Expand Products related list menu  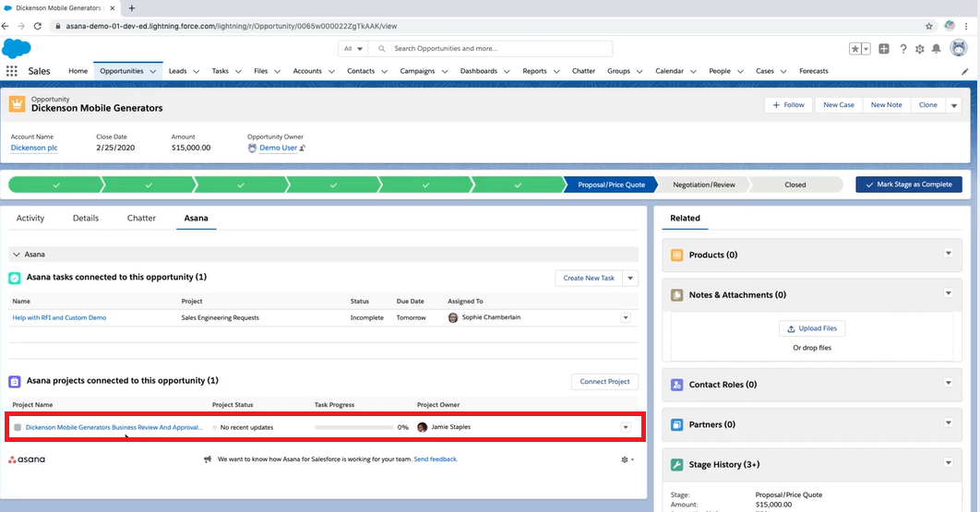pos(948,253)
